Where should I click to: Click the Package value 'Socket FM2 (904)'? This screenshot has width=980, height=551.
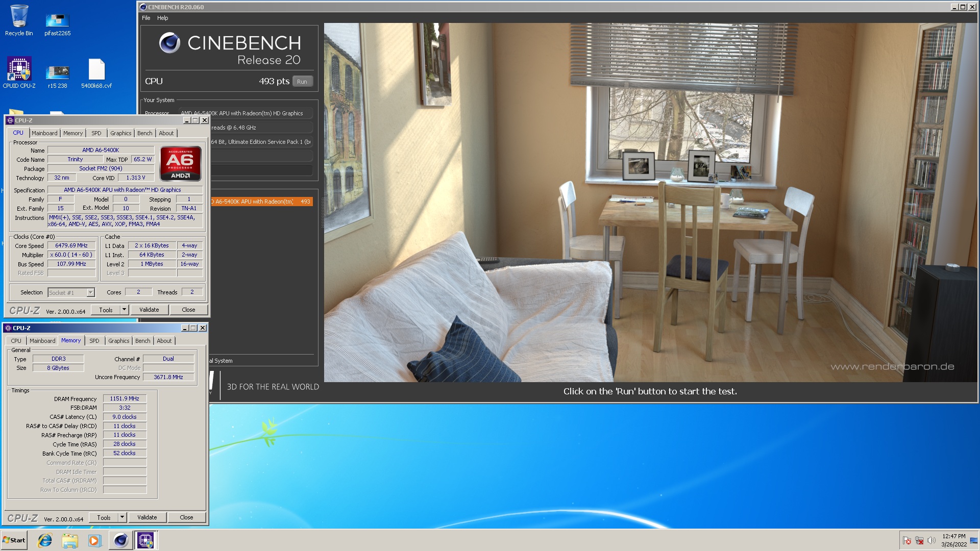(101, 169)
